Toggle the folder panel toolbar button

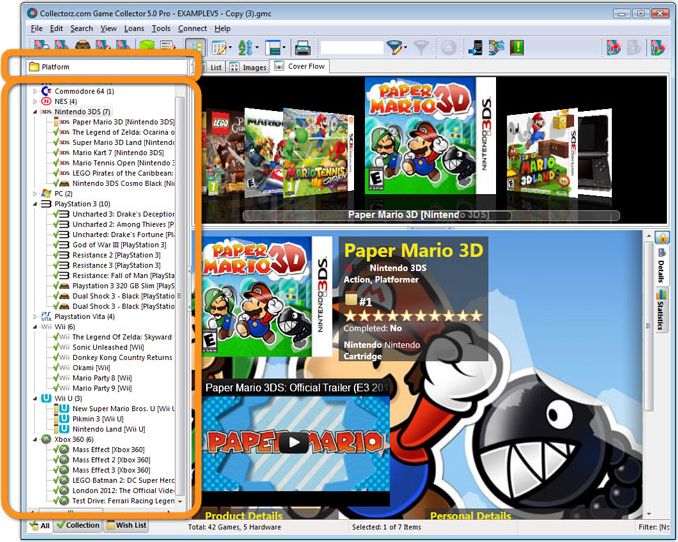tap(195, 47)
